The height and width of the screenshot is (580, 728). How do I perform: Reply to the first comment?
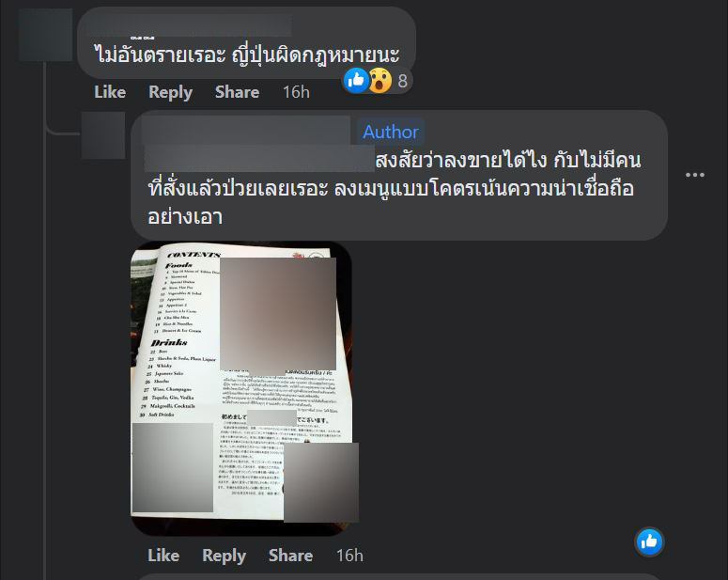170,92
